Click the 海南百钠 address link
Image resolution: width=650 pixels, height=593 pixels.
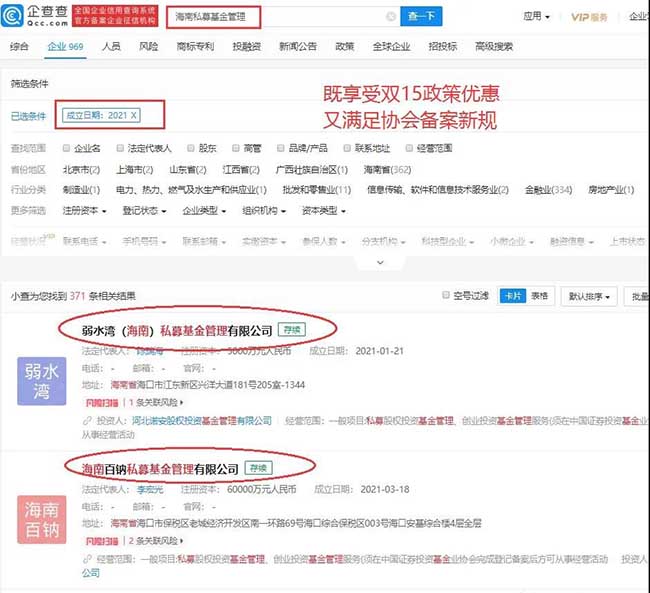click(296, 523)
